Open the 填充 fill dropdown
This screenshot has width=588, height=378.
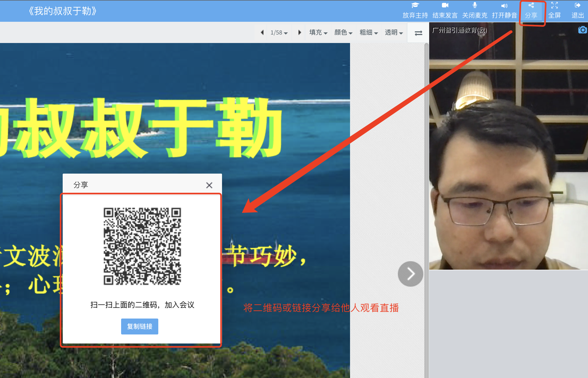(x=318, y=33)
